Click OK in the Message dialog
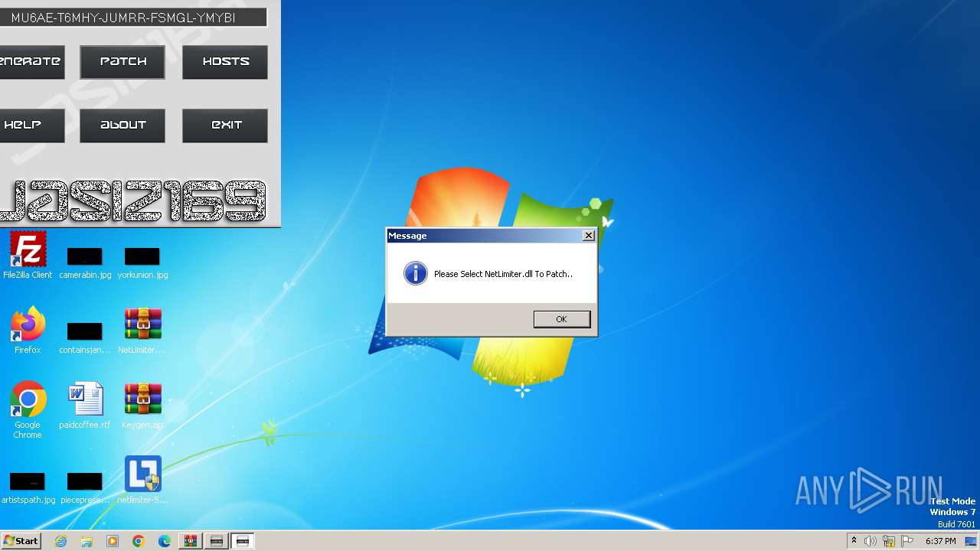Screen dimensions: 980x551 (x=561, y=319)
